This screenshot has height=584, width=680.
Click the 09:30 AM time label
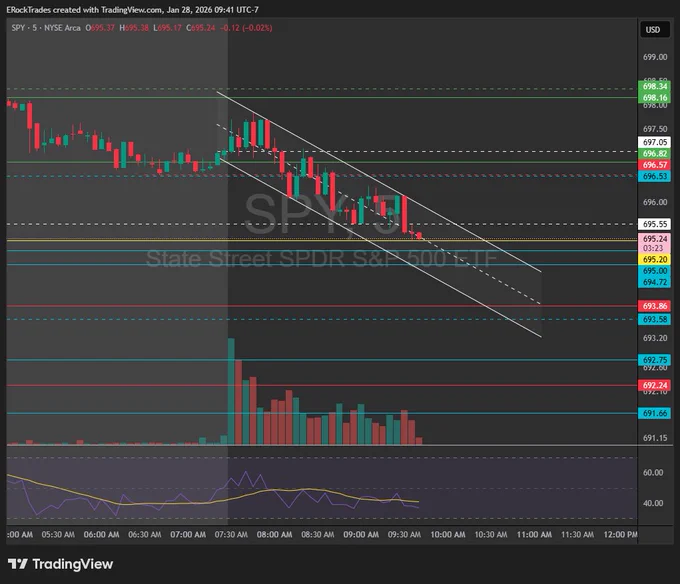(x=404, y=535)
